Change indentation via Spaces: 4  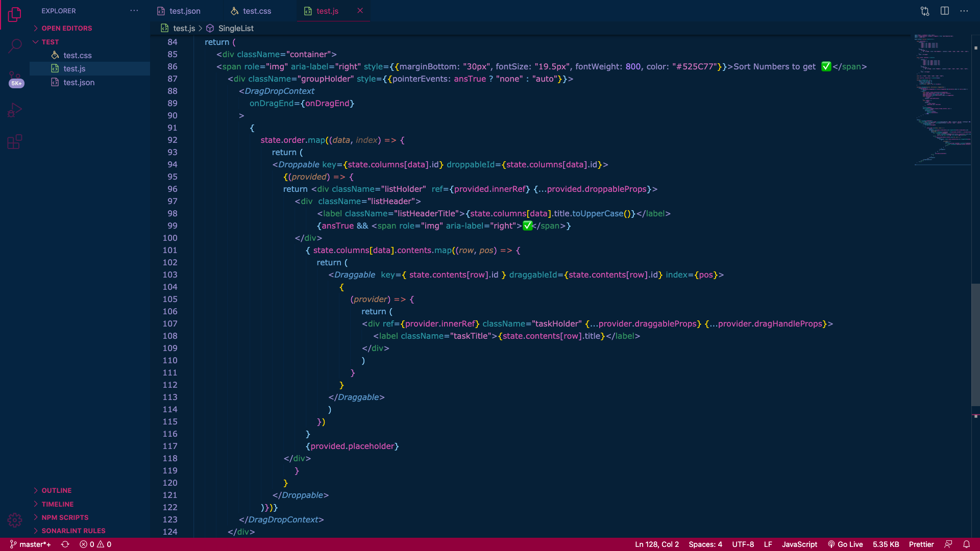705,544
